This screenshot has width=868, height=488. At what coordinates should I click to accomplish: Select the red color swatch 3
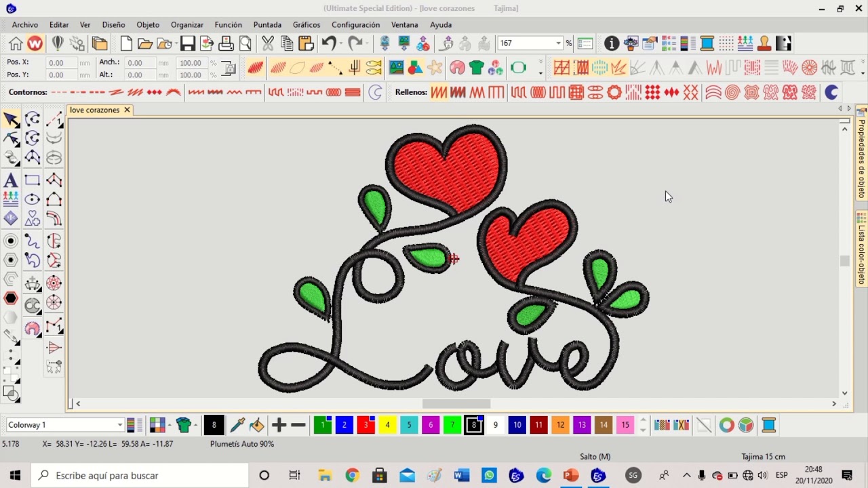tap(366, 425)
